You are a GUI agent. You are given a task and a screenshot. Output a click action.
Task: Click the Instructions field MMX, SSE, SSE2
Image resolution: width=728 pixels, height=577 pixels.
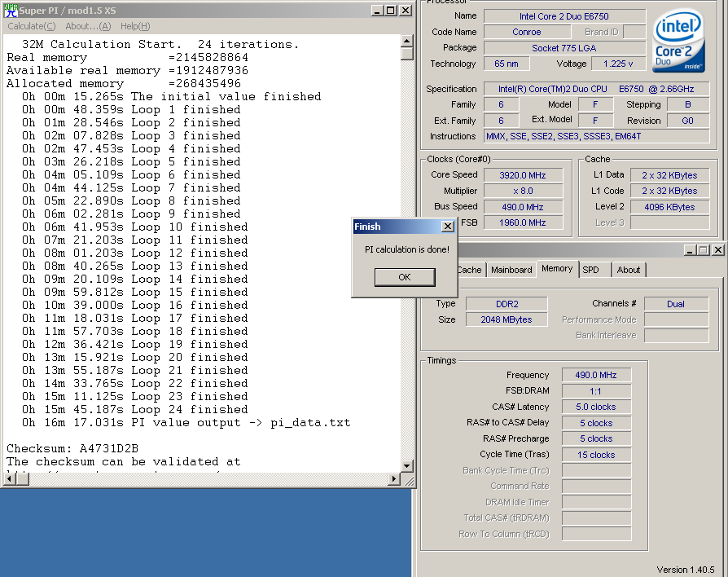596,136
